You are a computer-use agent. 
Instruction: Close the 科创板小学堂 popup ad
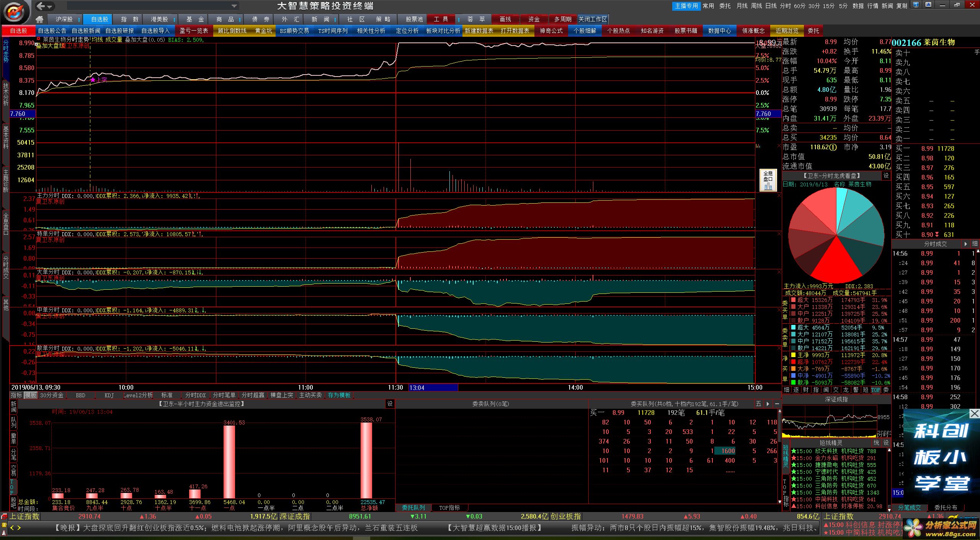[974, 413]
